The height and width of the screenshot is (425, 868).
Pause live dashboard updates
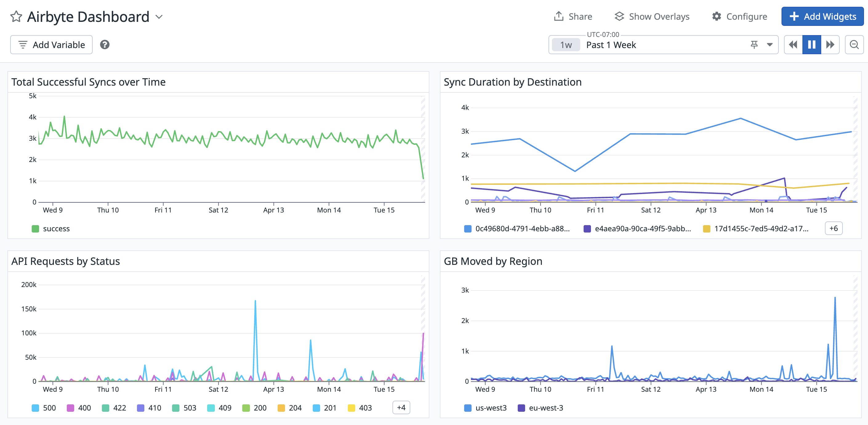[x=812, y=44]
